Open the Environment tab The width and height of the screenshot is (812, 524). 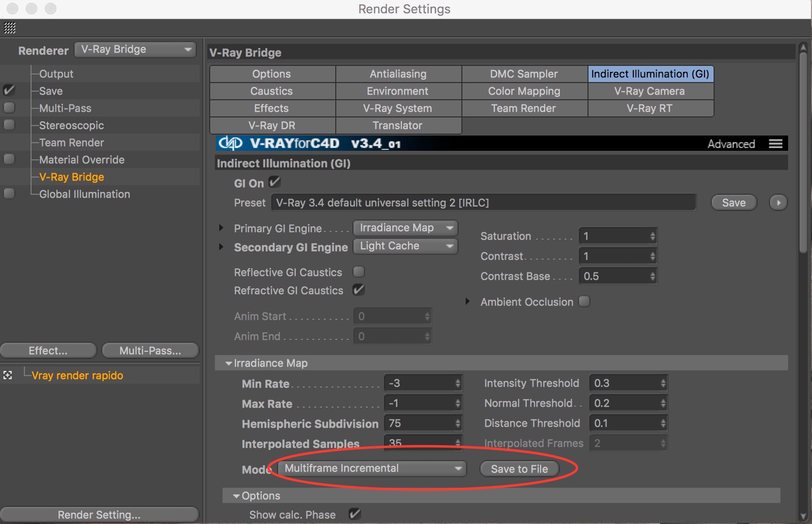click(x=398, y=91)
